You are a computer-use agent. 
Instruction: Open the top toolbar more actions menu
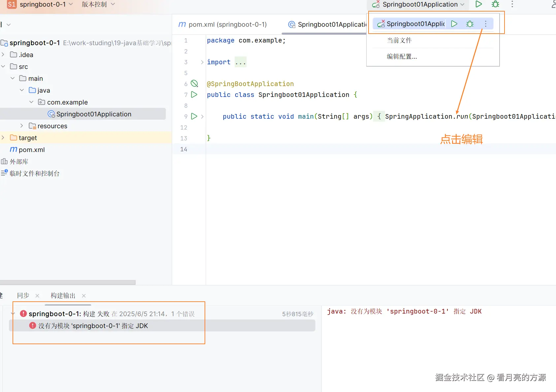pyautogui.click(x=512, y=4)
